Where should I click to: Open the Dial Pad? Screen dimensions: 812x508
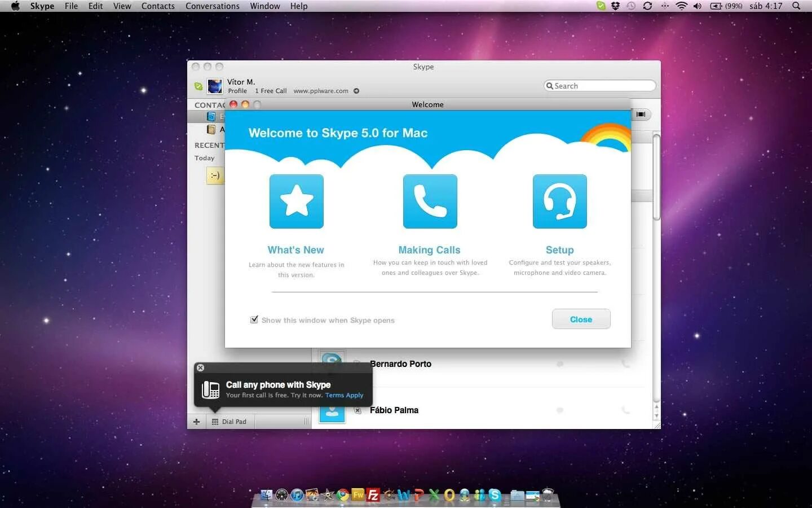230,422
